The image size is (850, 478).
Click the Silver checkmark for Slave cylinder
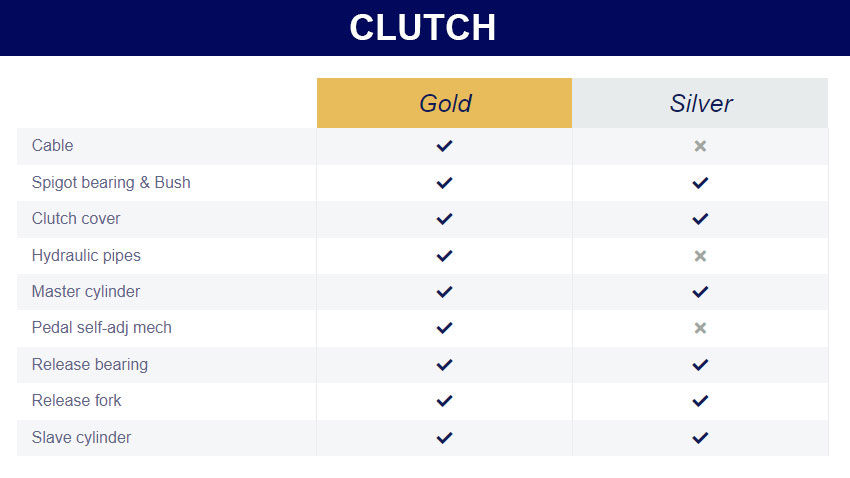tap(700, 438)
